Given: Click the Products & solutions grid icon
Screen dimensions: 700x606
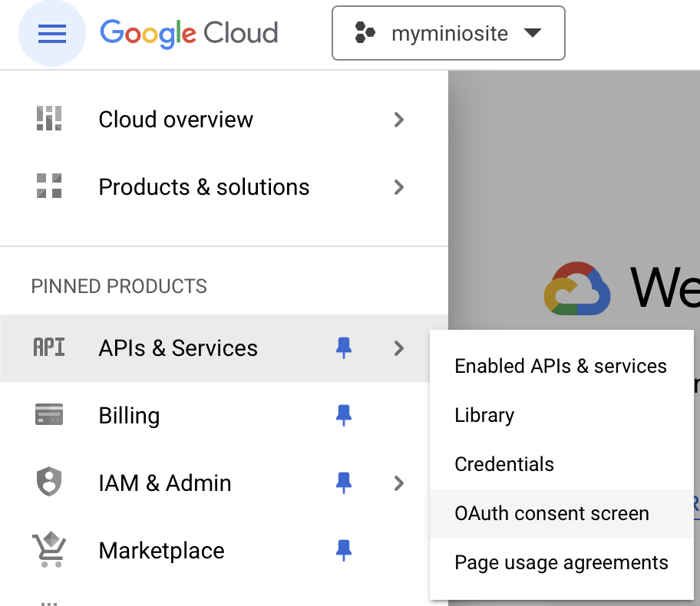Looking at the screenshot, I should [x=49, y=186].
